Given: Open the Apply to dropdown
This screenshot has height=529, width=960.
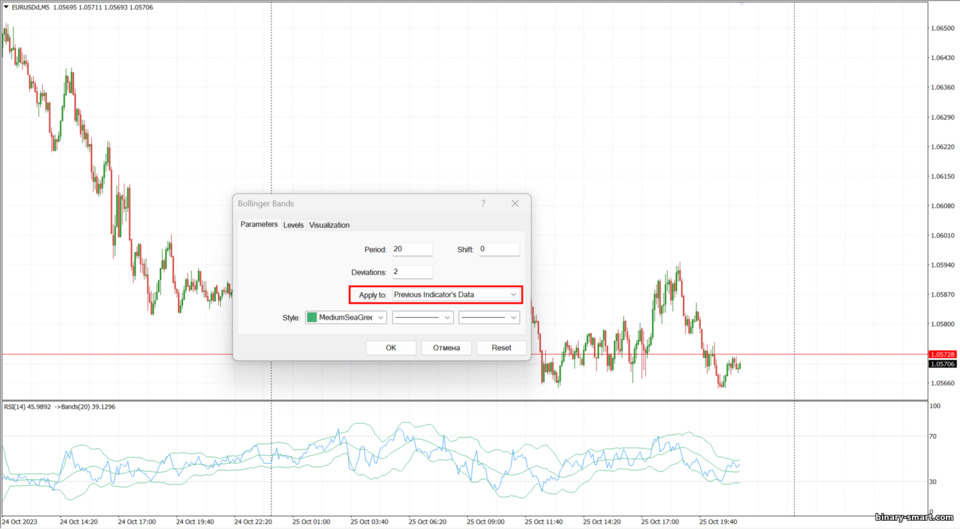Looking at the screenshot, I should coord(456,295).
